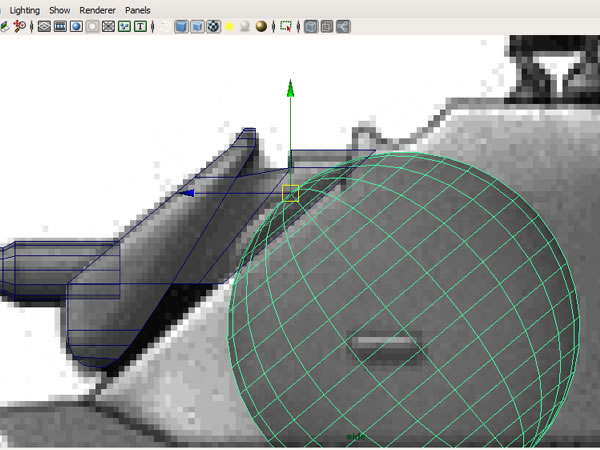Open the Renderer menu
The image size is (600, 450).
(x=97, y=10)
